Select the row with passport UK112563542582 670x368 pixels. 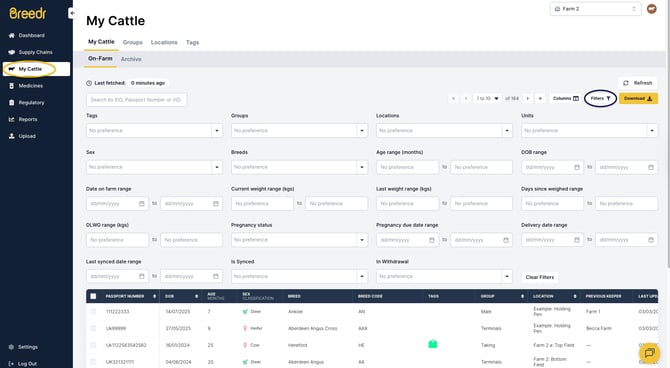click(x=93, y=345)
